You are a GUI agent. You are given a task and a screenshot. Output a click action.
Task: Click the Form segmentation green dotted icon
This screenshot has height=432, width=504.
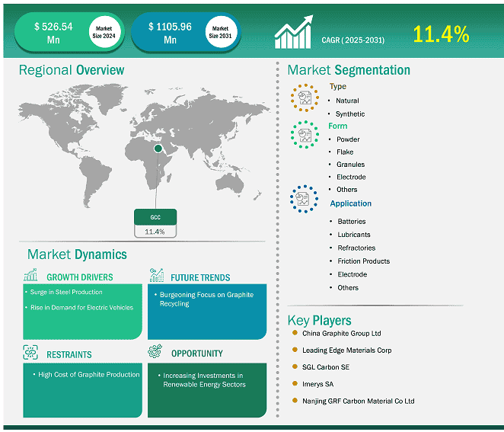(305, 135)
